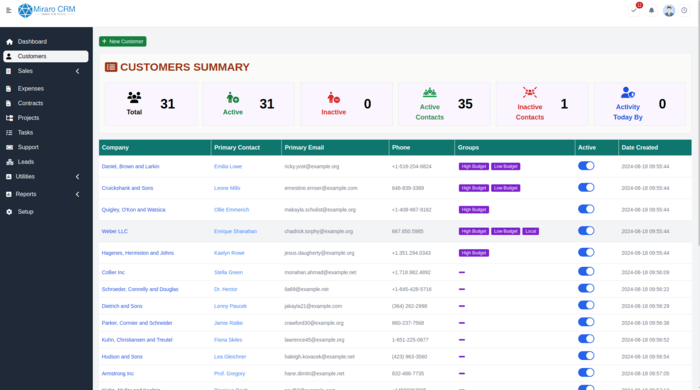The width and height of the screenshot is (700, 390).
Task: Open company Cruickshank and Sons link
Action: click(x=127, y=188)
